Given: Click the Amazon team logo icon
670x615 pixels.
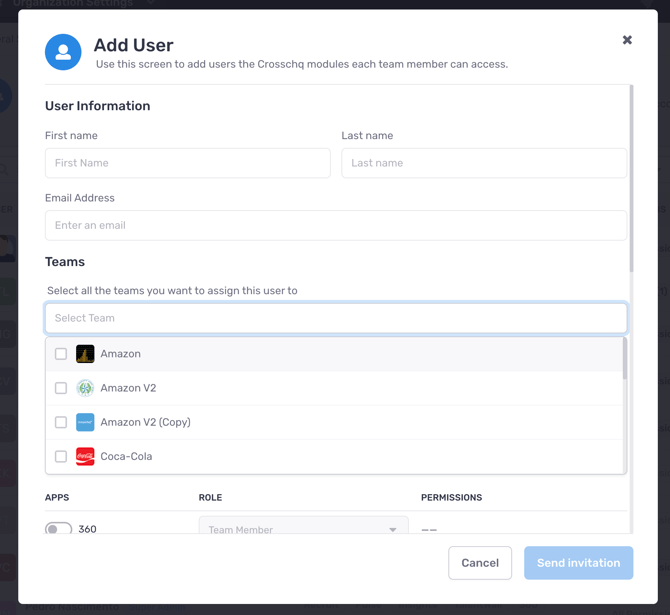Looking at the screenshot, I should (x=85, y=354).
